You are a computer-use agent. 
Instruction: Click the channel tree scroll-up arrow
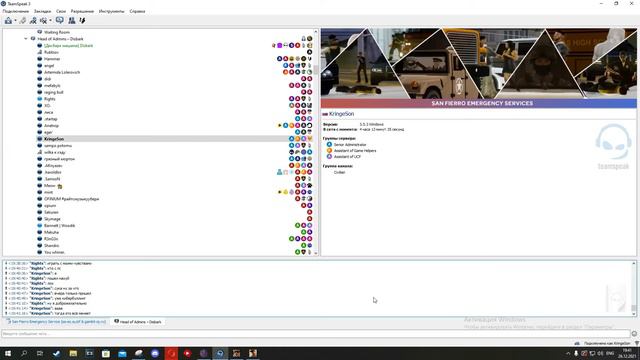click(x=316, y=31)
